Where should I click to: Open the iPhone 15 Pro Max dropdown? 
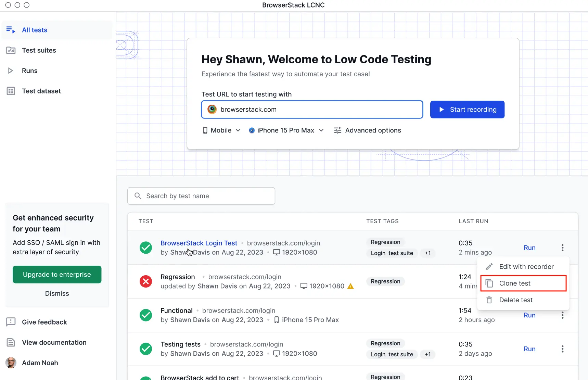(286, 130)
